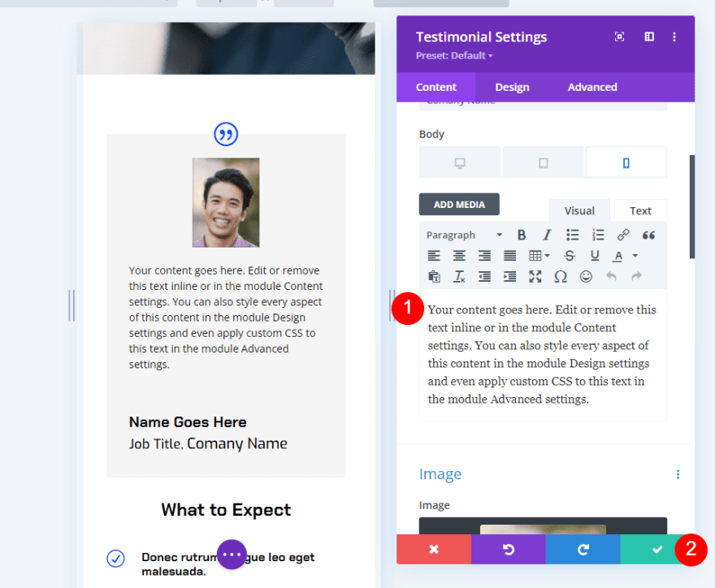Image resolution: width=715 pixels, height=588 pixels.
Task: Insert an unordered bullet list
Action: pos(573,235)
